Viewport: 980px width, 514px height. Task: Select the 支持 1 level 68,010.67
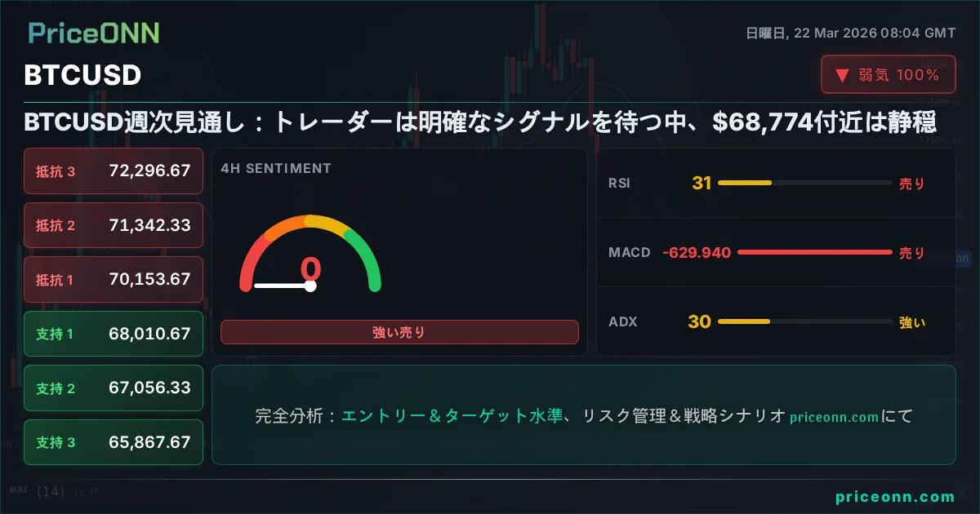(114, 334)
